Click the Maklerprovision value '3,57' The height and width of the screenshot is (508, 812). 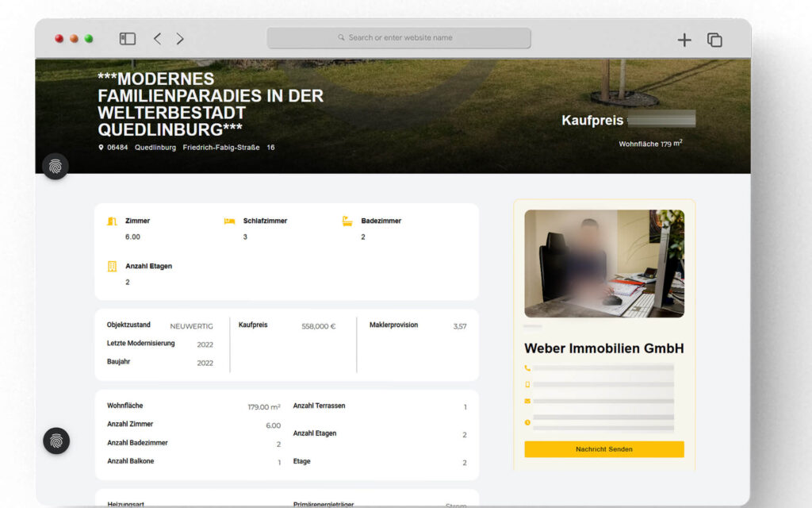click(x=460, y=326)
